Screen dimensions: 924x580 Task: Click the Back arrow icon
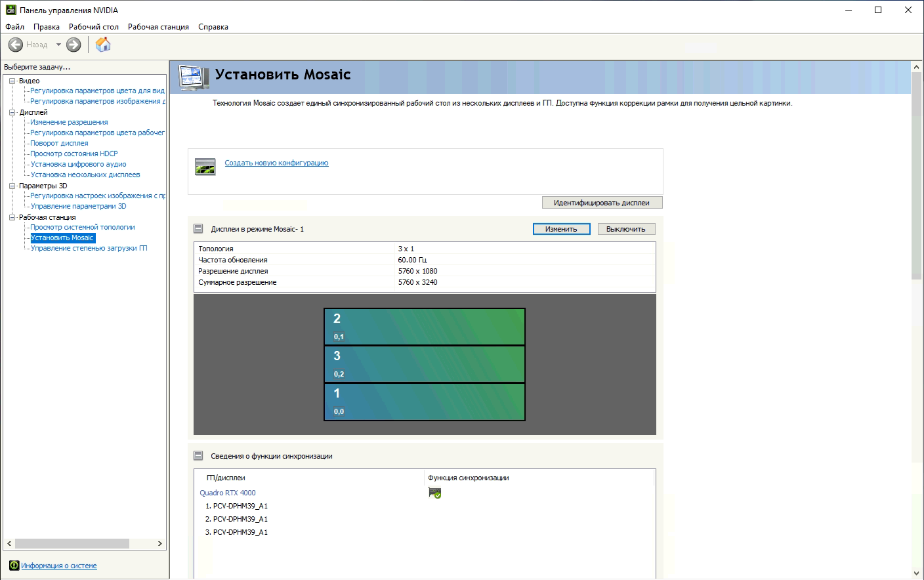tap(16, 45)
